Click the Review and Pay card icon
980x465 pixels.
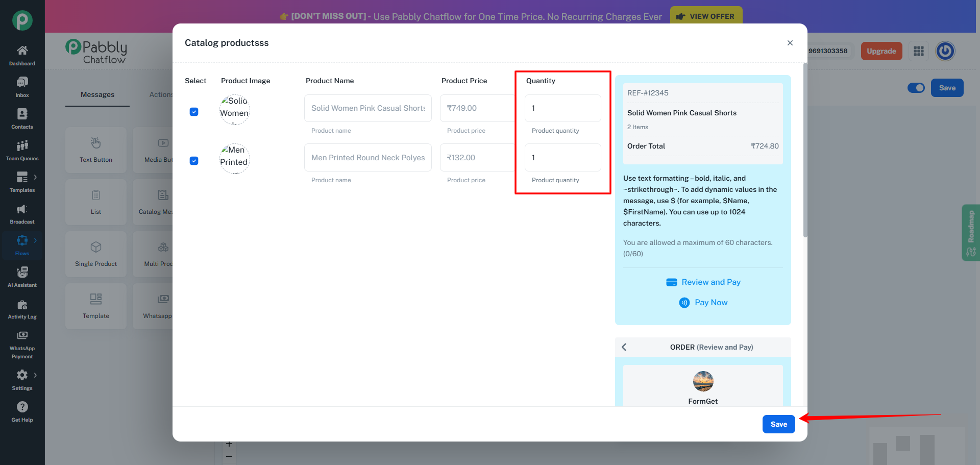click(672, 282)
